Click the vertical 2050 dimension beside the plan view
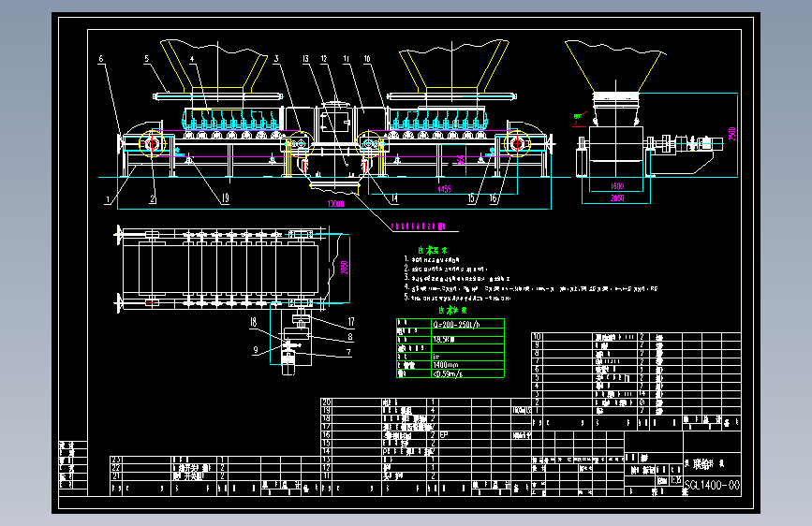This screenshot has height=526, width=812. click(345, 267)
